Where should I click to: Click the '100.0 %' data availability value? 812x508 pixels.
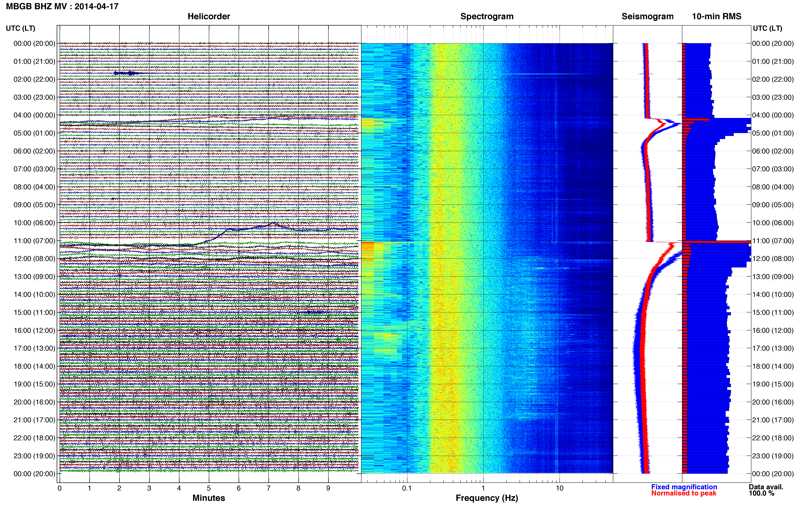click(x=761, y=493)
